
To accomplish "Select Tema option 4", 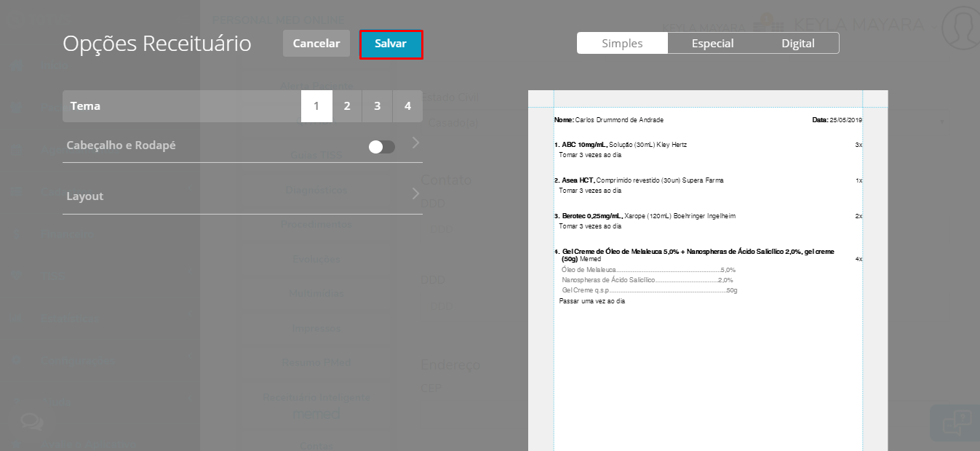I will [407, 106].
